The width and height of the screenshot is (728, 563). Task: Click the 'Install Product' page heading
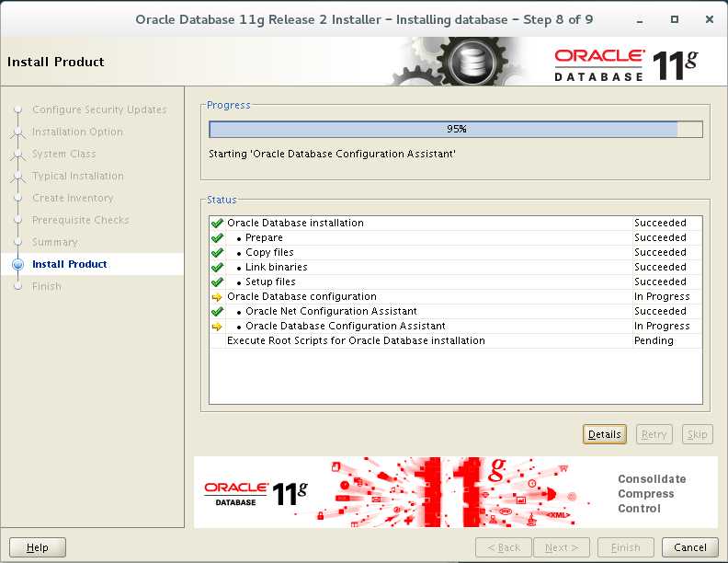[56, 62]
